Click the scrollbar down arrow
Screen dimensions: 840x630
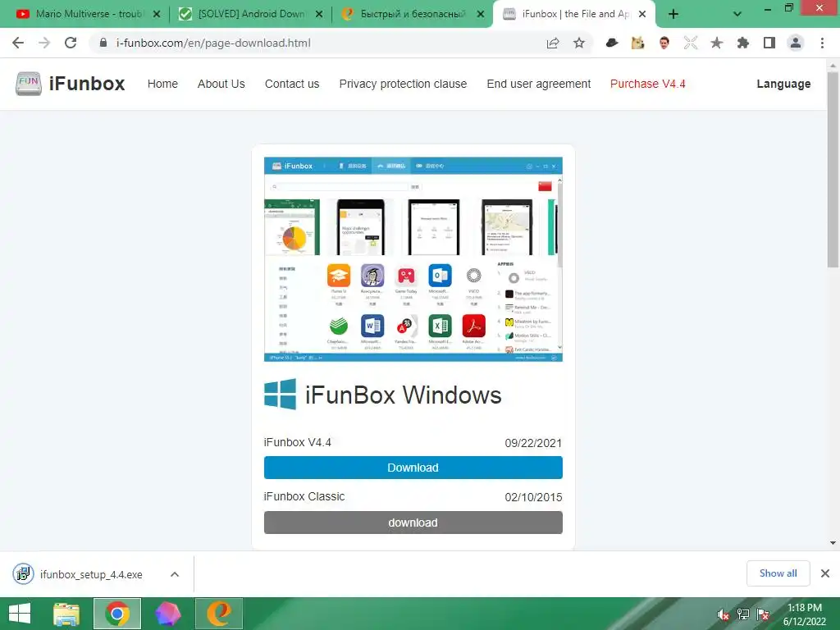click(833, 543)
